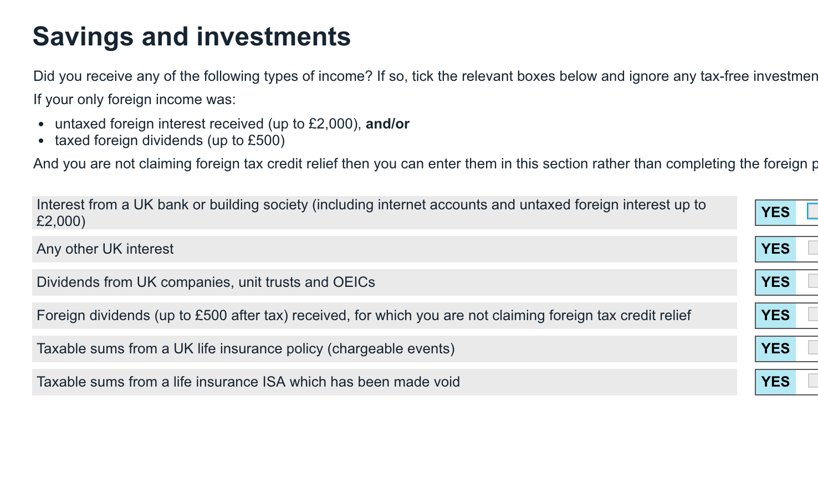Click the YES label for UK bank interest
818x504 pixels.
[775, 213]
